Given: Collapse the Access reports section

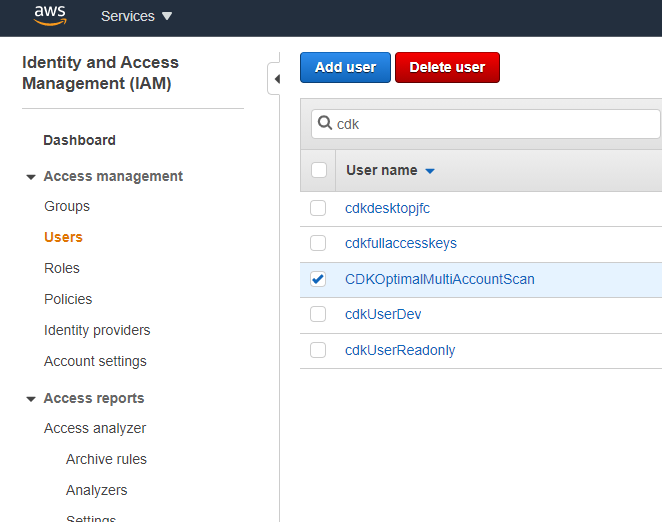Looking at the screenshot, I should click(x=30, y=399).
